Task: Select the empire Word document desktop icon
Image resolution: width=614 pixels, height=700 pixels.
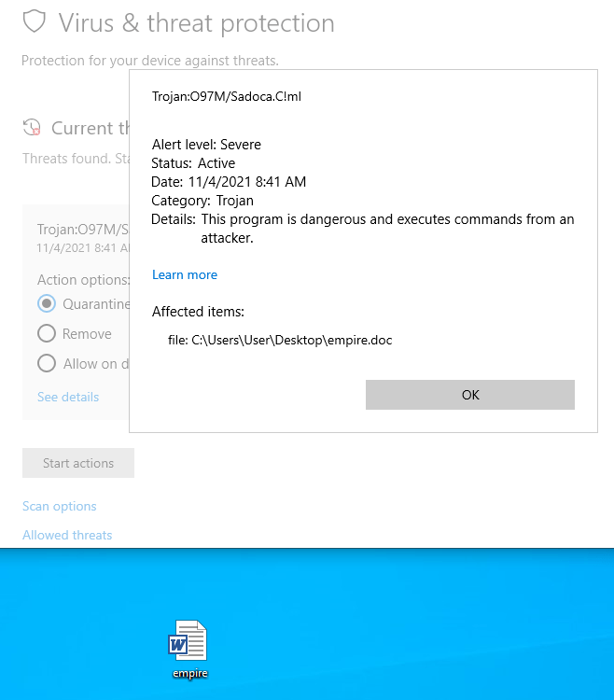Action: pyautogui.click(x=188, y=642)
